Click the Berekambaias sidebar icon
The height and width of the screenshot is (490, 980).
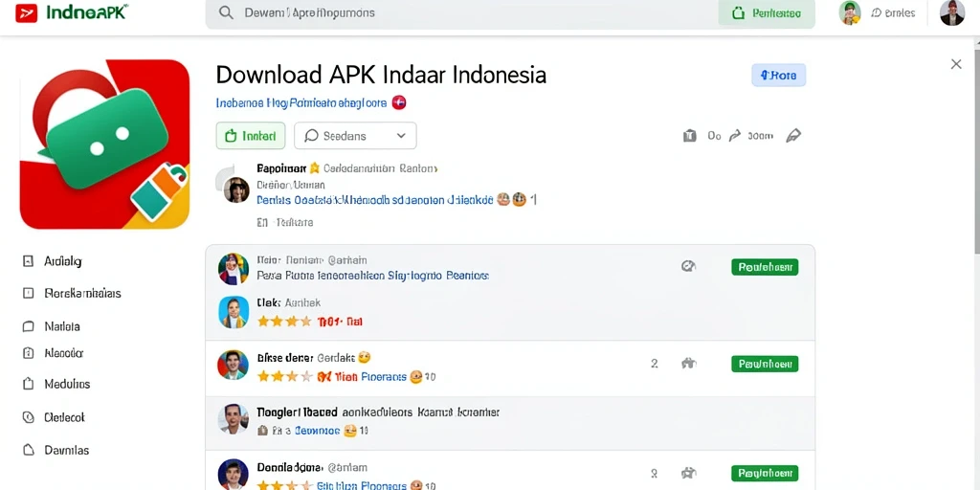pos(28,293)
